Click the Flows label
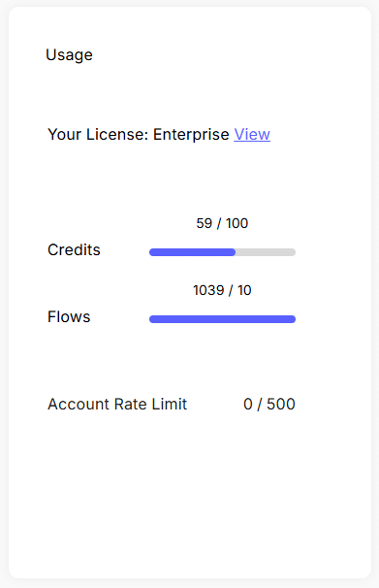The image size is (379, 588). click(69, 317)
